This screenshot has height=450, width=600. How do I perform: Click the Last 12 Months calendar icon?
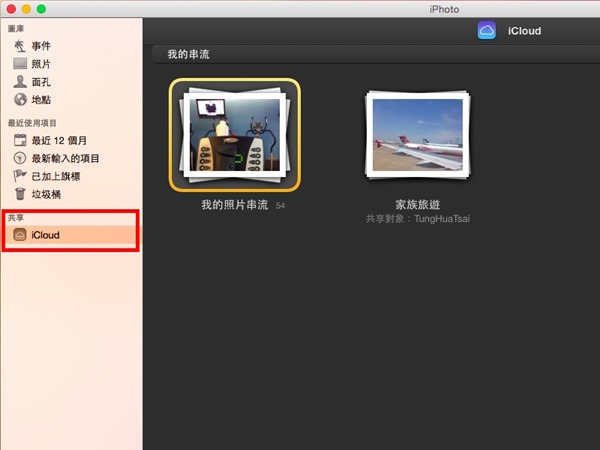click(20, 140)
